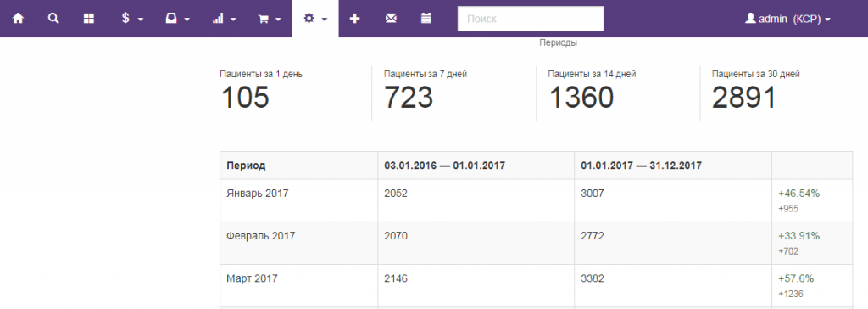
Task: Click the +33.91% growth value
Action: tap(798, 236)
